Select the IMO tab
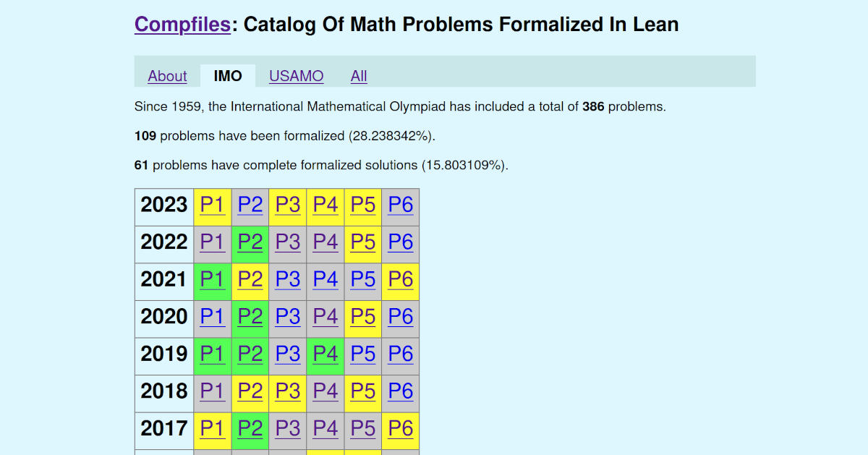 (228, 76)
